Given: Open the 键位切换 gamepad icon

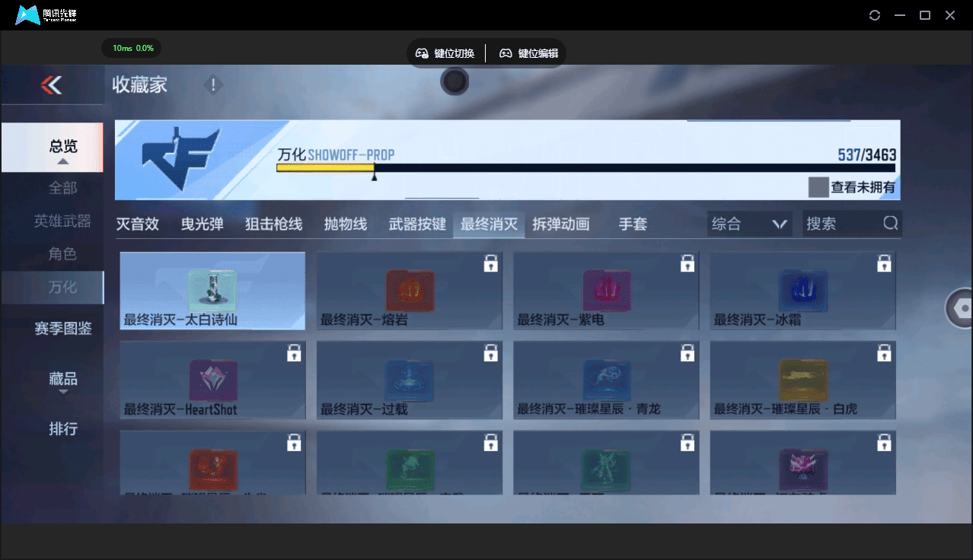Looking at the screenshot, I should [x=422, y=53].
